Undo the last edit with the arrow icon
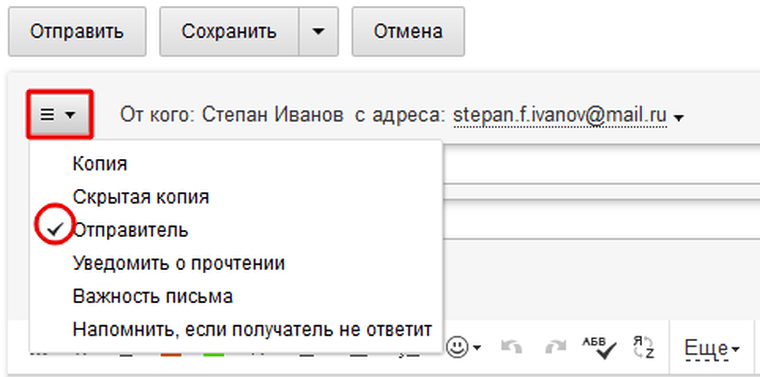This screenshot has height=377, width=760. [510, 347]
